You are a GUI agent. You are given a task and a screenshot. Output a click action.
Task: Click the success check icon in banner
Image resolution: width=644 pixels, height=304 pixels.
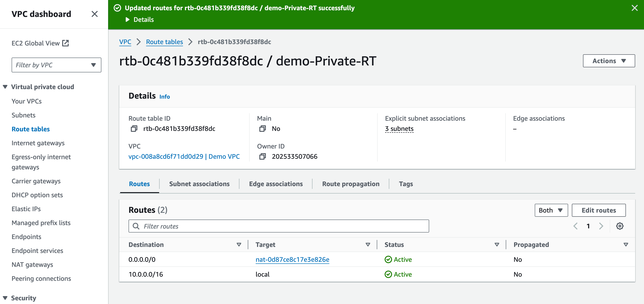117,8
